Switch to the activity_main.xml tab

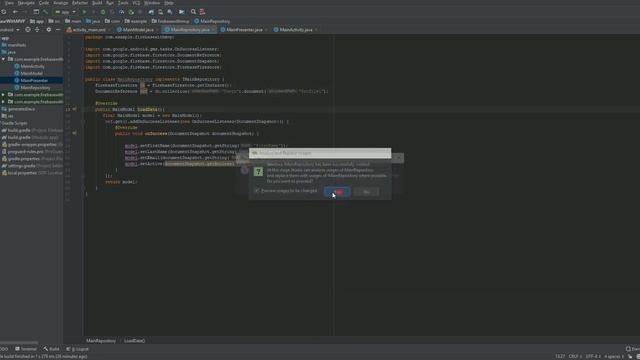[89, 30]
